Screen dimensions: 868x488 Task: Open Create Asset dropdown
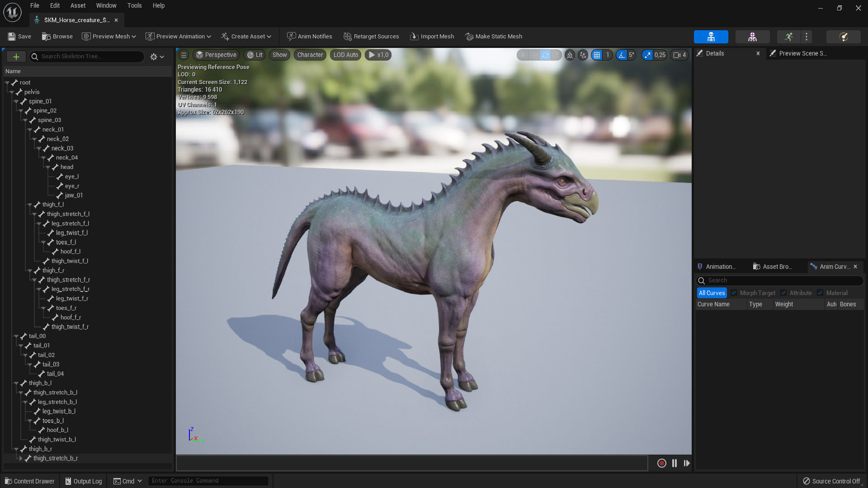point(246,36)
